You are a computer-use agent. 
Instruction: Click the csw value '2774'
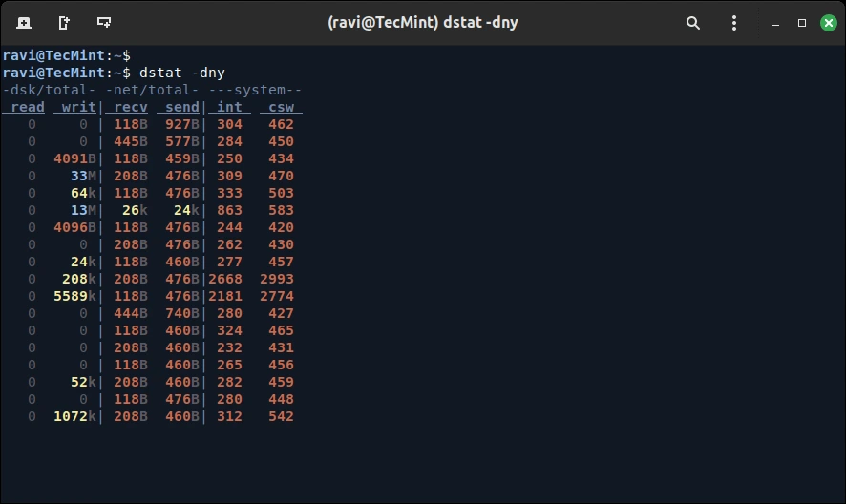coord(277,297)
